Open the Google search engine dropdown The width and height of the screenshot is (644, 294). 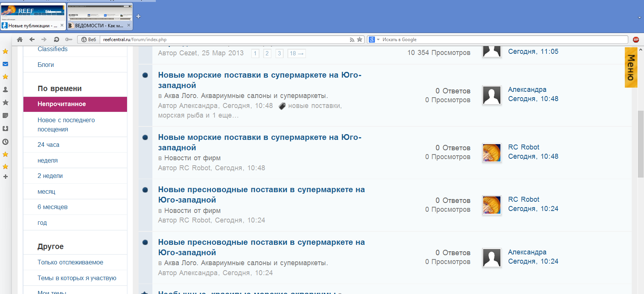coord(374,40)
